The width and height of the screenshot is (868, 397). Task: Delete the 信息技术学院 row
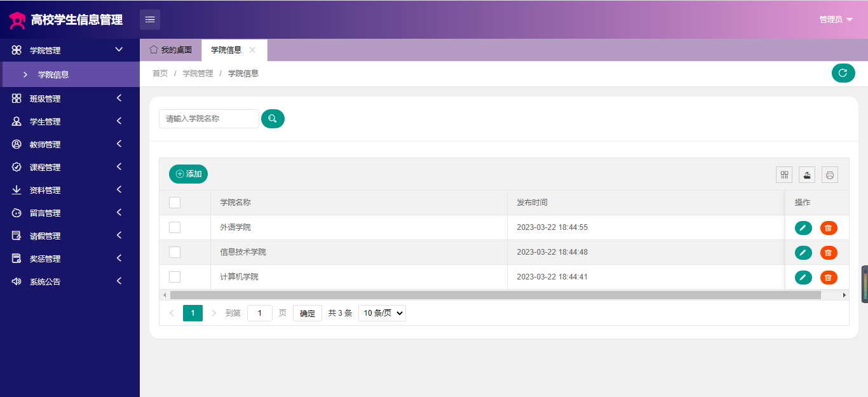pos(829,253)
